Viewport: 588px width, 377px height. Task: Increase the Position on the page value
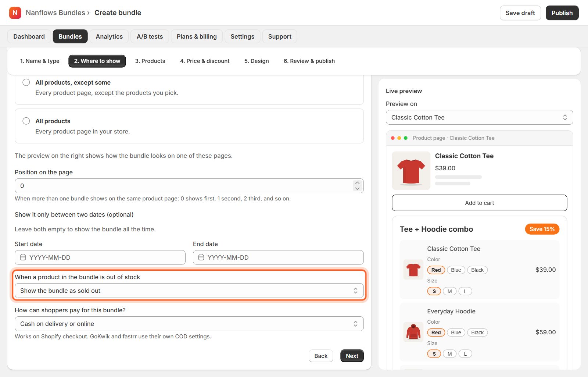[x=357, y=183]
